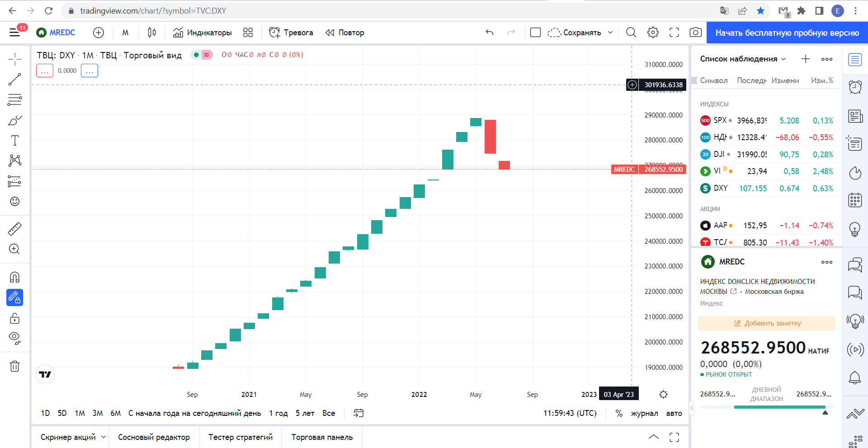Select the 1D time range
This screenshot has height=448, width=868.
click(45, 413)
